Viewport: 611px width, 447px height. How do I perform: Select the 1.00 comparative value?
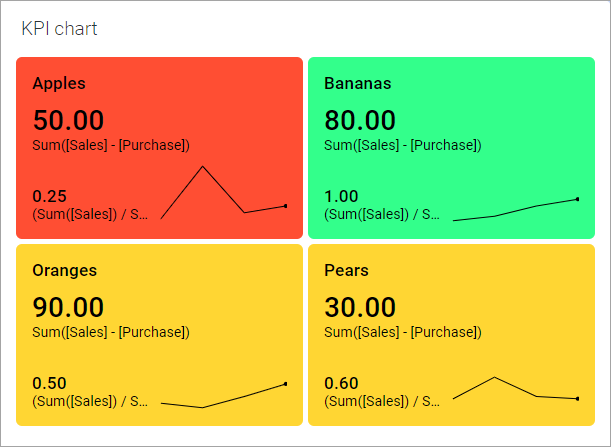tap(341, 196)
